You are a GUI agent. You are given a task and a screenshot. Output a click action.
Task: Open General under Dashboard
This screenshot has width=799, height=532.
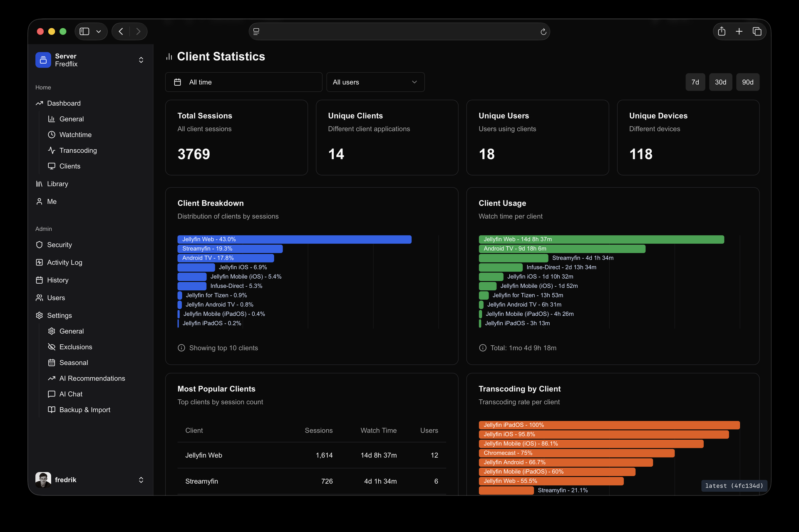click(72, 119)
